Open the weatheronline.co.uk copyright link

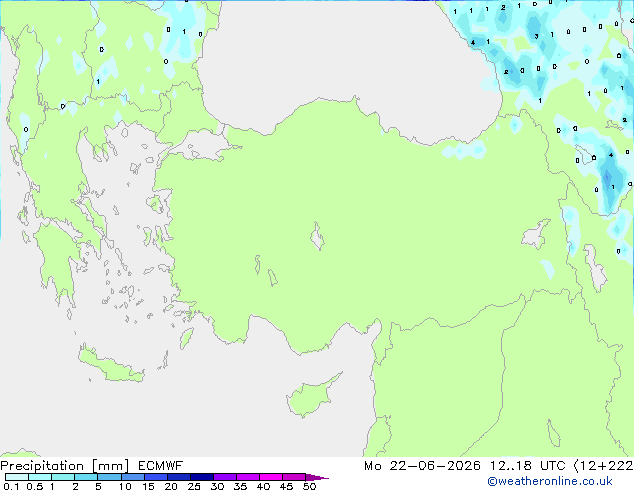550,481
